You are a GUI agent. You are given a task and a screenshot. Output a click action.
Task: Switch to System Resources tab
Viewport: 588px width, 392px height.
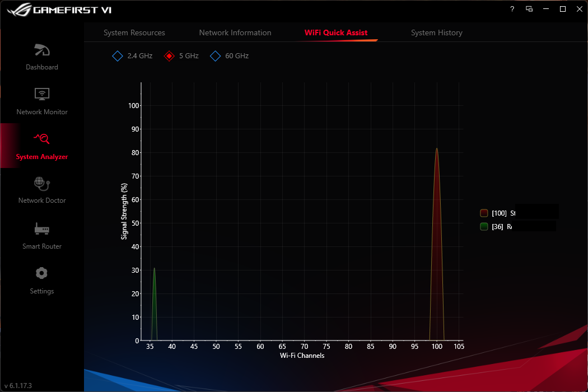pos(134,32)
